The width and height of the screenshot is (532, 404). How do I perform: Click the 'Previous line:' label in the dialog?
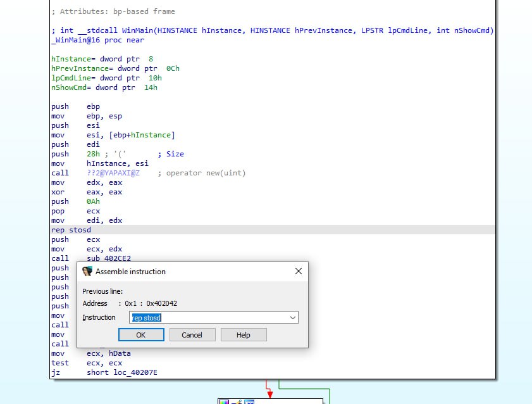pyautogui.click(x=102, y=291)
